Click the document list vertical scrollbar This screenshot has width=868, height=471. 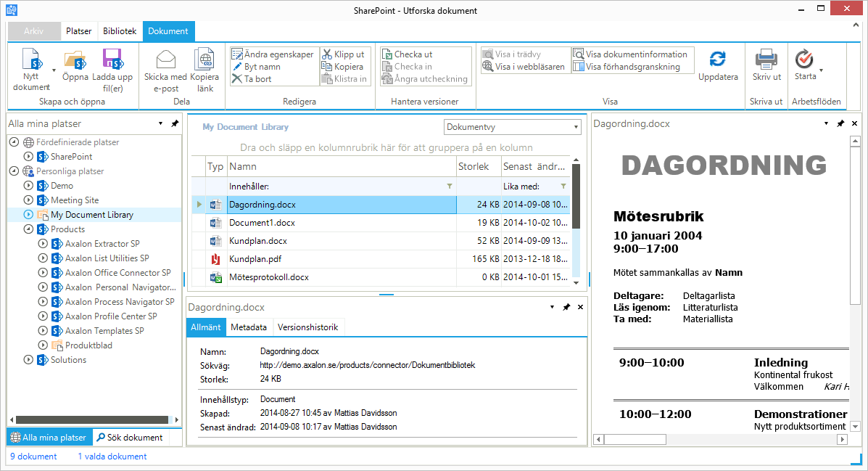coord(576,196)
